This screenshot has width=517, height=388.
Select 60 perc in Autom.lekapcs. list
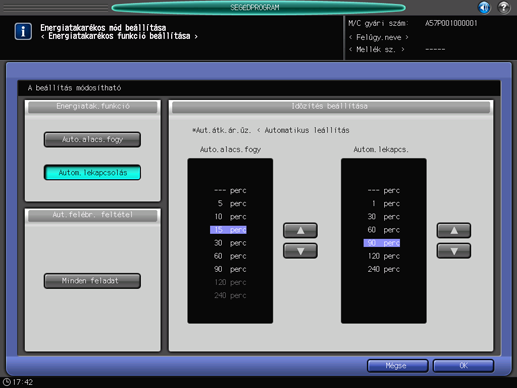click(x=383, y=230)
